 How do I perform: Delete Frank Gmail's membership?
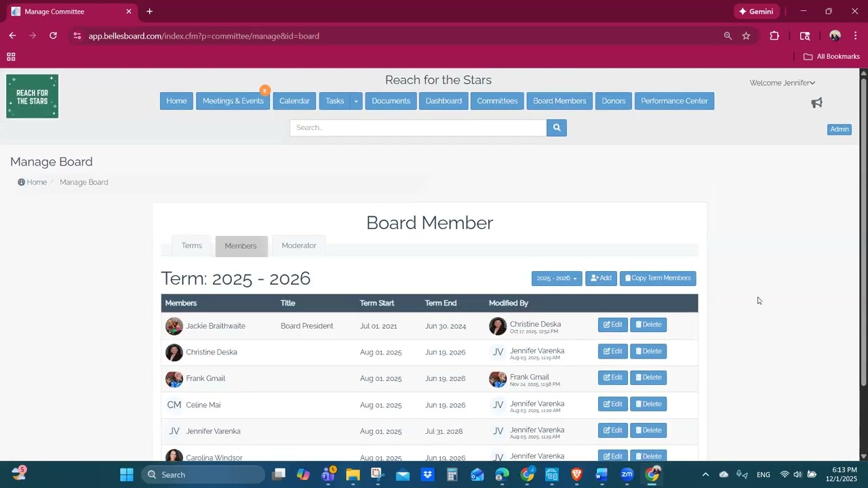(648, 378)
